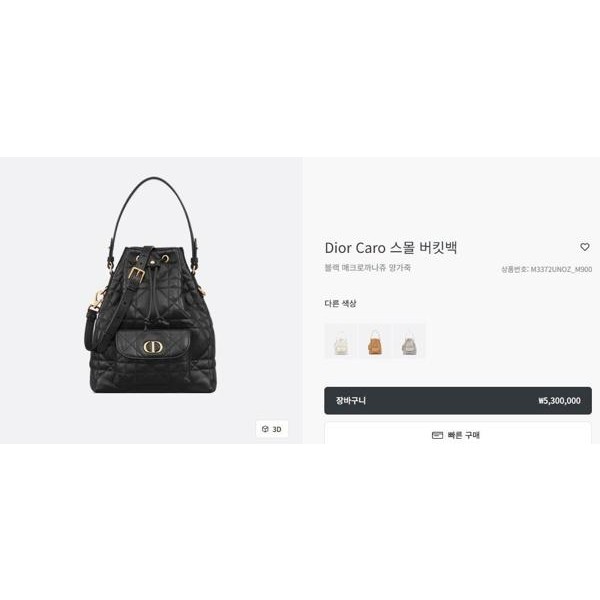Click the 빠른 구매 quick purchase button
The width and height of the screenshot is (600, 600).
tap(458, 434)
